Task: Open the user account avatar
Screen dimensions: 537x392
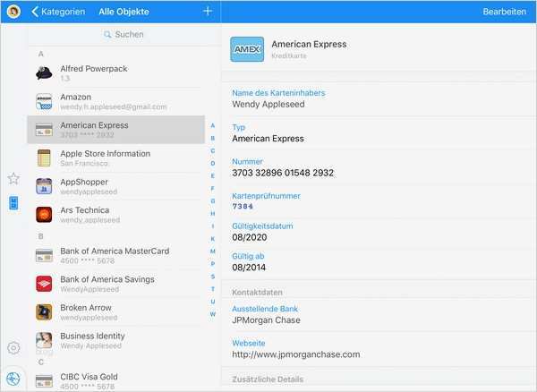Action: click(13, 12)
